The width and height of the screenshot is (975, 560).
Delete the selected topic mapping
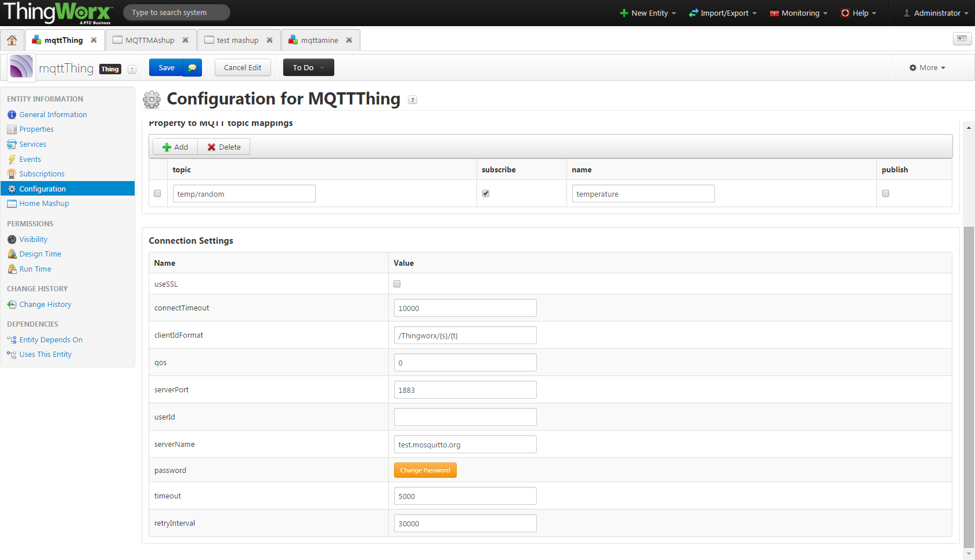tap(224, 147)
